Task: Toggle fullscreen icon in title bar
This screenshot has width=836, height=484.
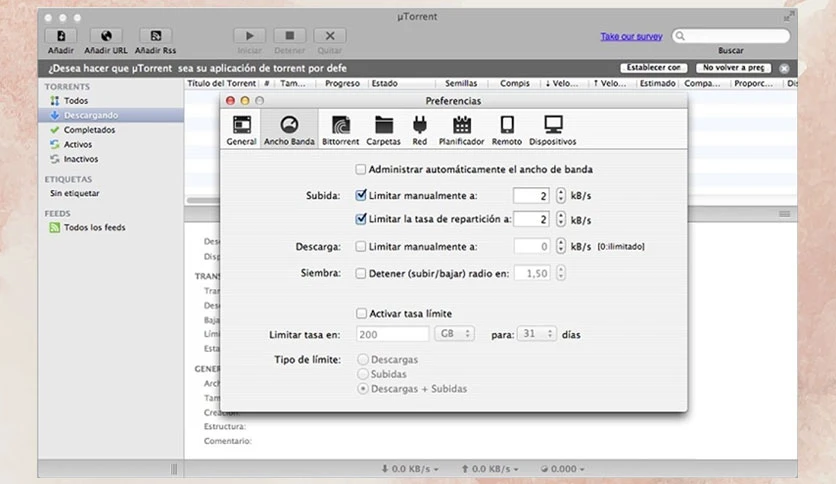Action: point(788,17)
